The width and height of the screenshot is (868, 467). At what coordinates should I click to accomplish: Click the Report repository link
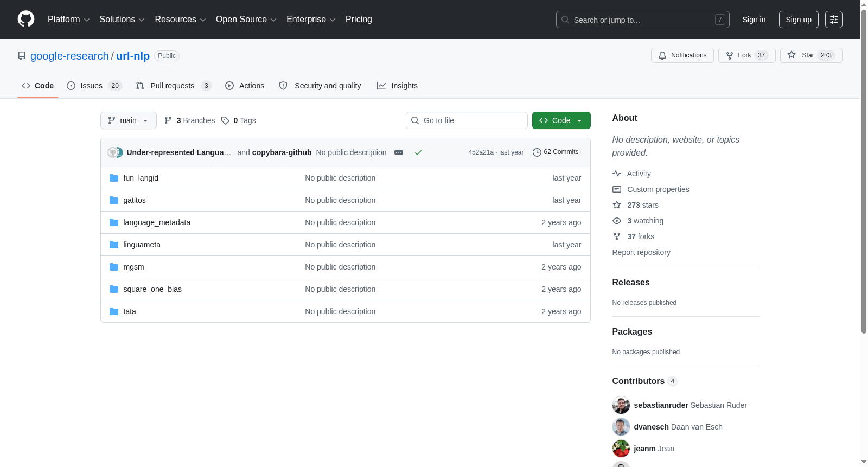click(641, 252)
